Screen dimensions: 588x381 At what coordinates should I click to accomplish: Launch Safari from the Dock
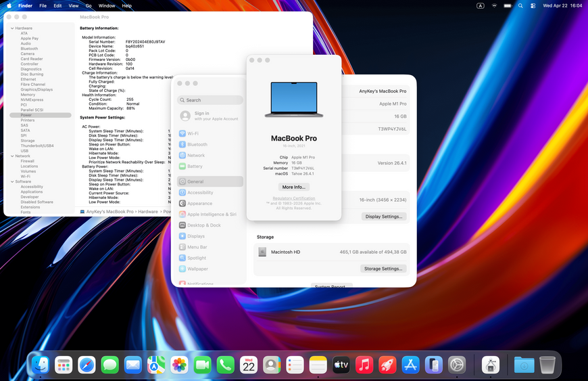tap(87, 365)
